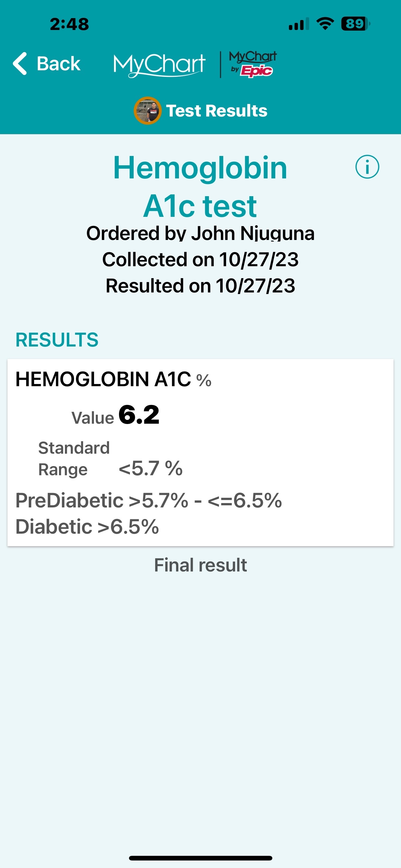Tap the Back label in header
This screenshot has width=401, height=868.
(59, 64)
